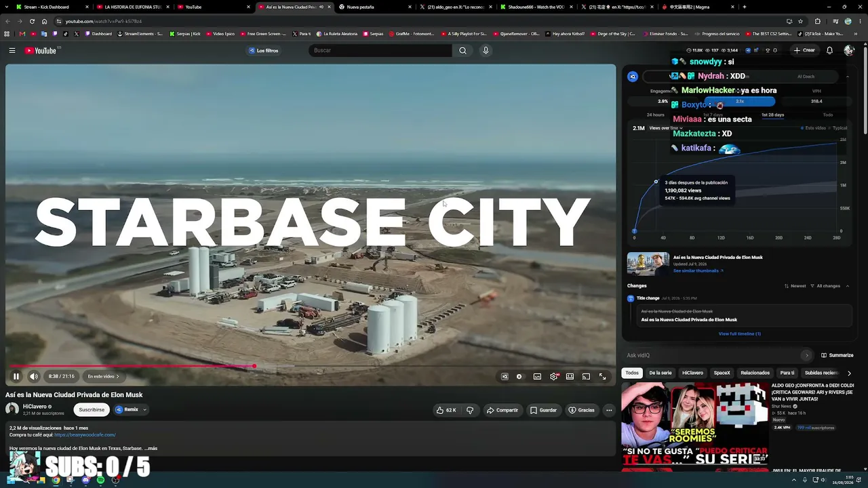This screenshot has height=488, width=868.
Task: Toggle the autoplay switch in the player
Action: pos(519,376)
